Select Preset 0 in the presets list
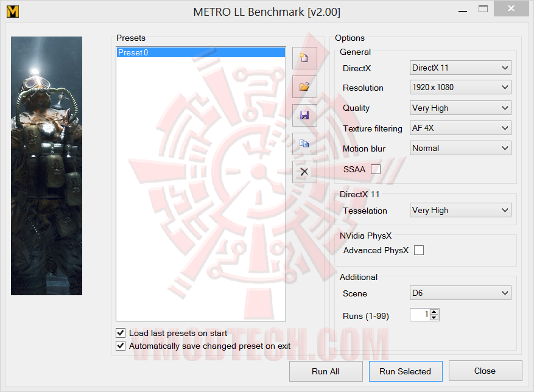The width and height of the screenshot is (534, 392). pyautogui.click(x=200, y=52)
